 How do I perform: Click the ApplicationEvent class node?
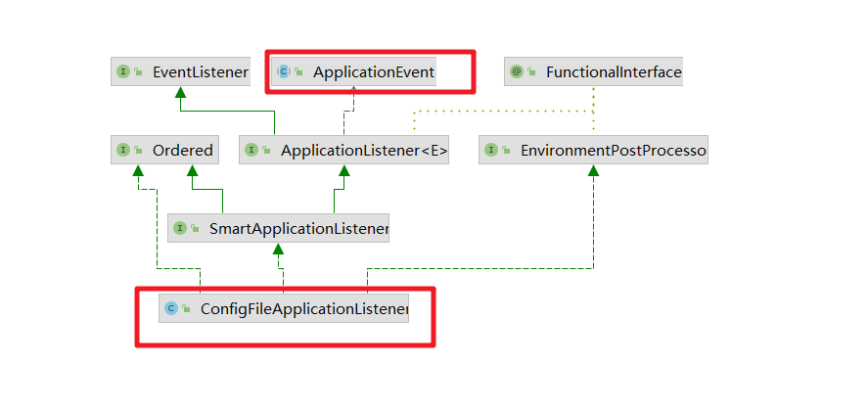pos(353,71)
